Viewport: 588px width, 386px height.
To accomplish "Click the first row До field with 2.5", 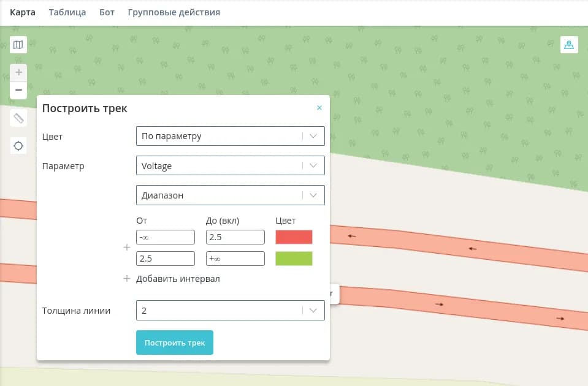I will [235, 237].
